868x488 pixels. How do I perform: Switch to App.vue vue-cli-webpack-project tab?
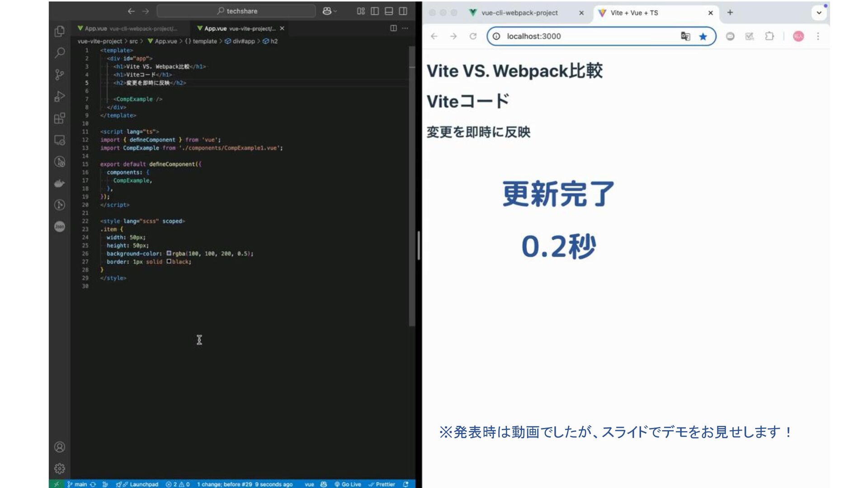[x=131, y=28]
